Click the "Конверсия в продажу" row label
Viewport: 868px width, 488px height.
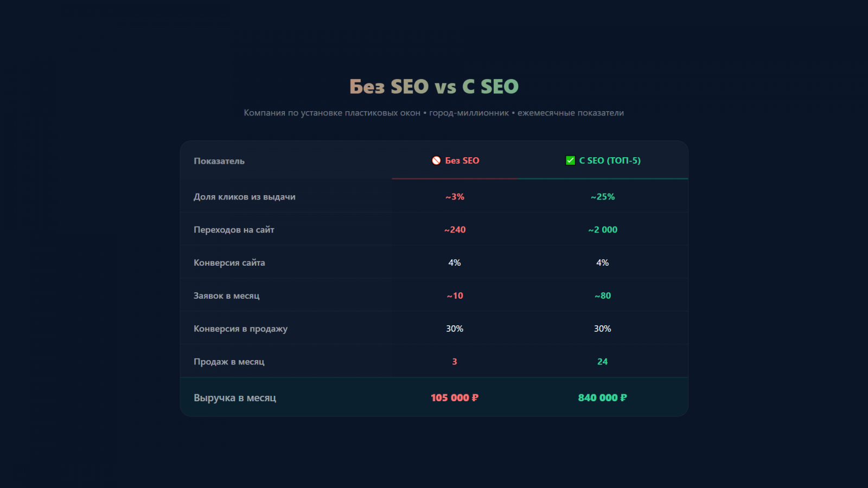click(x=240, y=329)
